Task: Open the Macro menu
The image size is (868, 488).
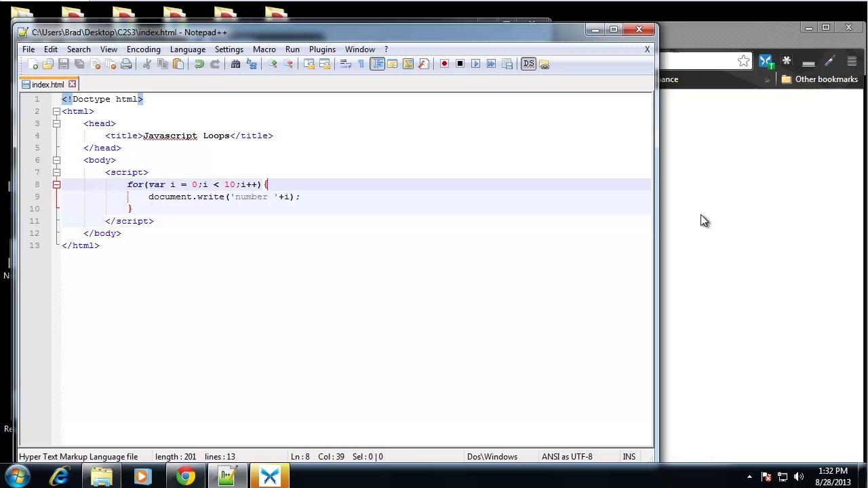Action: point(264,49)
